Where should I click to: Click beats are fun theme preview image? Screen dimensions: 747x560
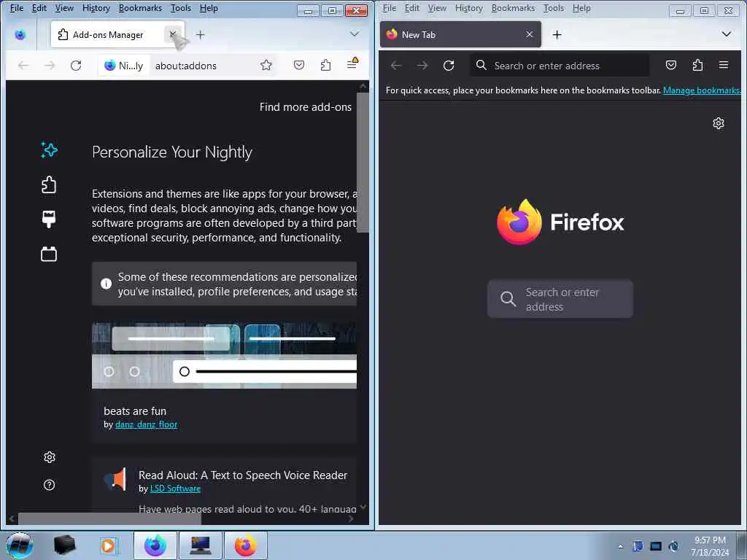[224, 356]
